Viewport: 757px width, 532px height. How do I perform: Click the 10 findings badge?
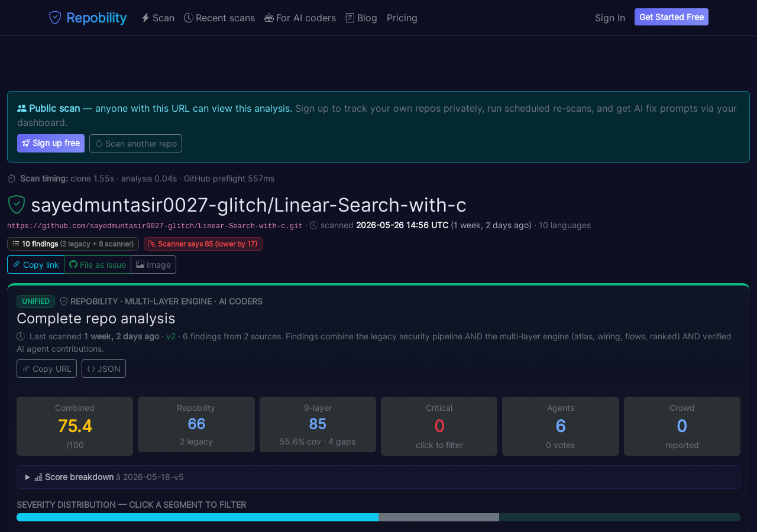pyautogui.click(x=73, y=244)
